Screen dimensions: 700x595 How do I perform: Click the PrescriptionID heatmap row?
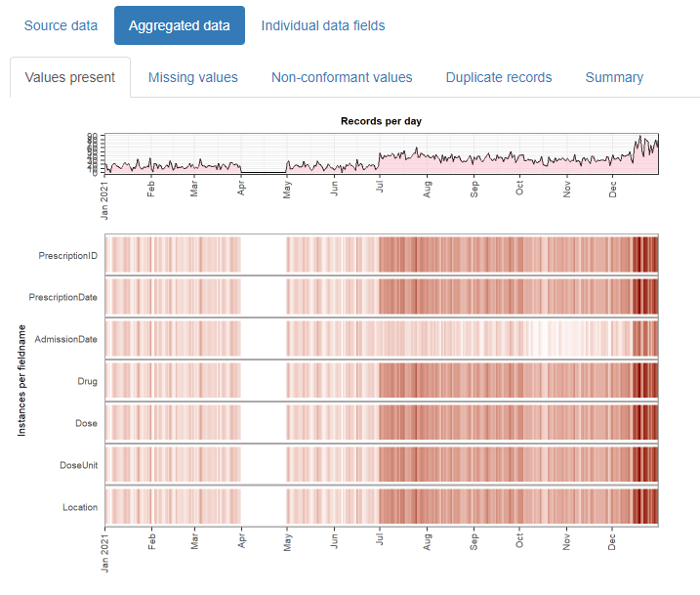coord(382,255)
